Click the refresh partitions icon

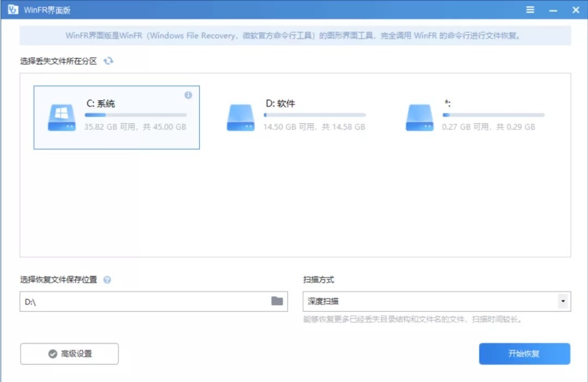pyautogui.click(x=109, y=61)
